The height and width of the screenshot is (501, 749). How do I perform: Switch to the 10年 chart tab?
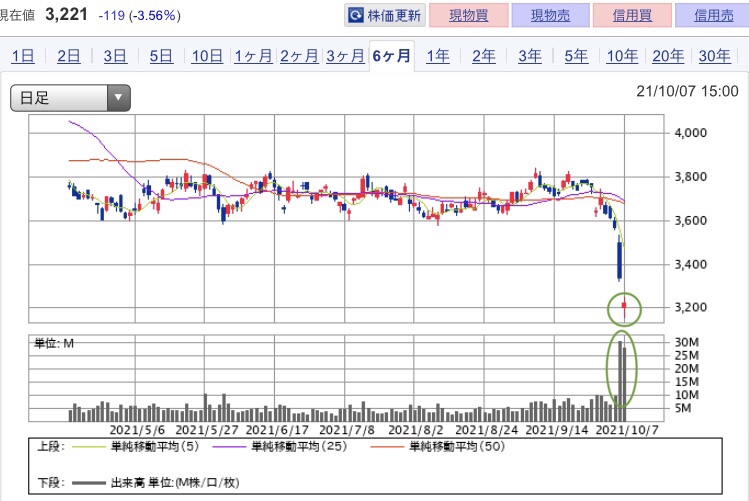(x=622, y=56)
